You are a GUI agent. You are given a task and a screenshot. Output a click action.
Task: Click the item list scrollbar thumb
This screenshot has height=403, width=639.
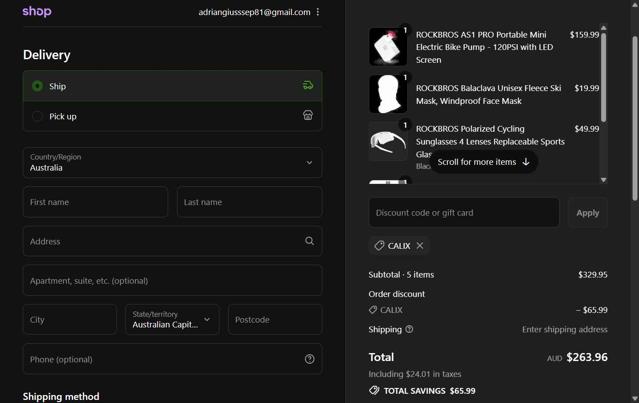(604, 77)
